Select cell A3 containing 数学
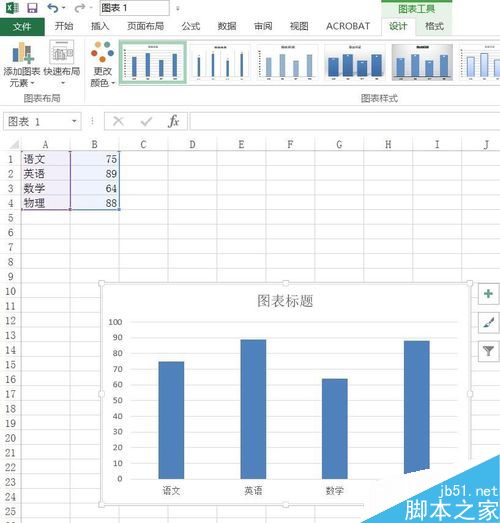 [x=46, y=188]
